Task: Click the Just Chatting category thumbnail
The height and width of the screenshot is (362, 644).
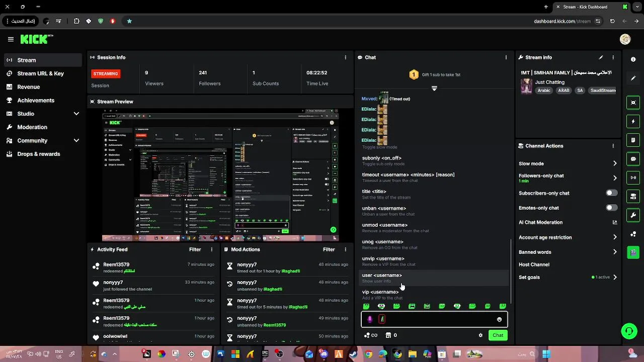Action: click(x=526, y=86)
